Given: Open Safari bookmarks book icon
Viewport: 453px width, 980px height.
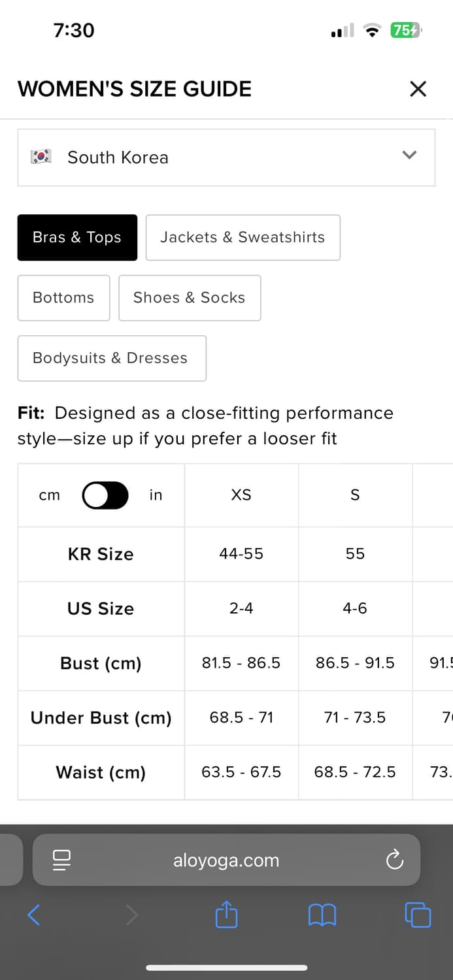Looking at the screenshot, I should point(322,915).
